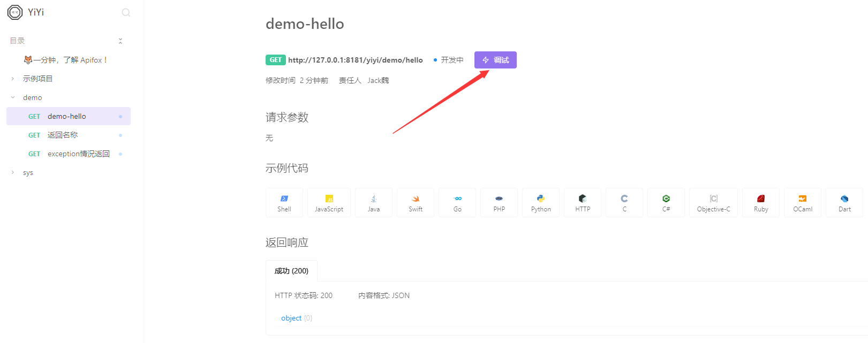Click the 请求参数 heading
Screen dimensions: 868x343
[x=287, y=117]
